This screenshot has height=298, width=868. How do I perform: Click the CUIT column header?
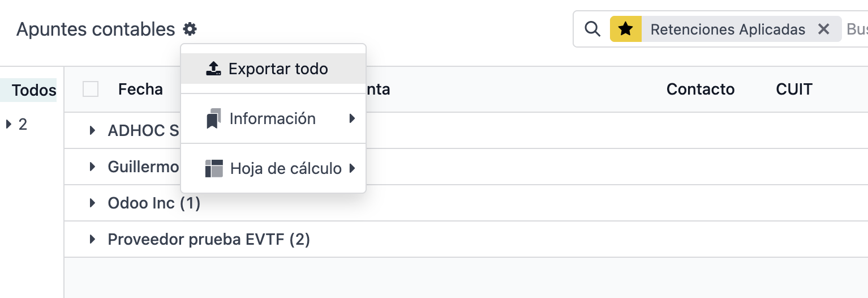tap(794, 89)
